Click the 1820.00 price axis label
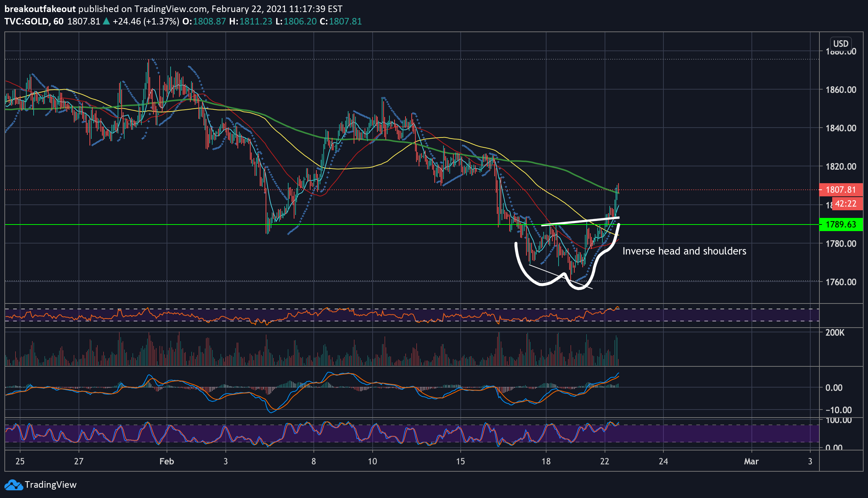Viewport: 868px width, 498px height. pyautogui.click(x=841, y=166)
